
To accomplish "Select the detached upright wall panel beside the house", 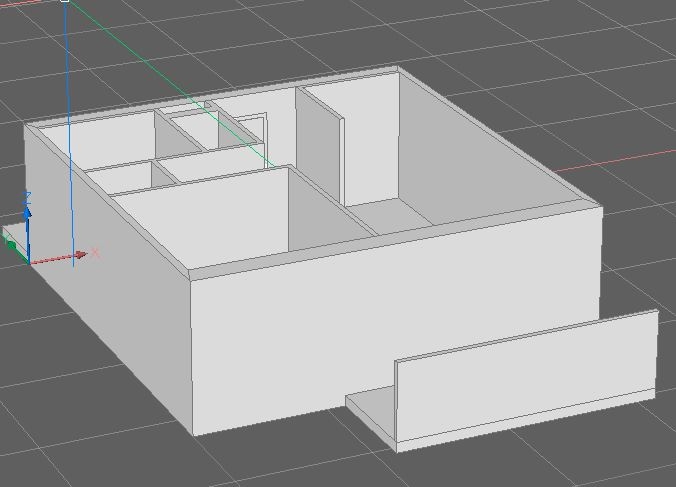I will pyautogui.click(x=526, y=379).
